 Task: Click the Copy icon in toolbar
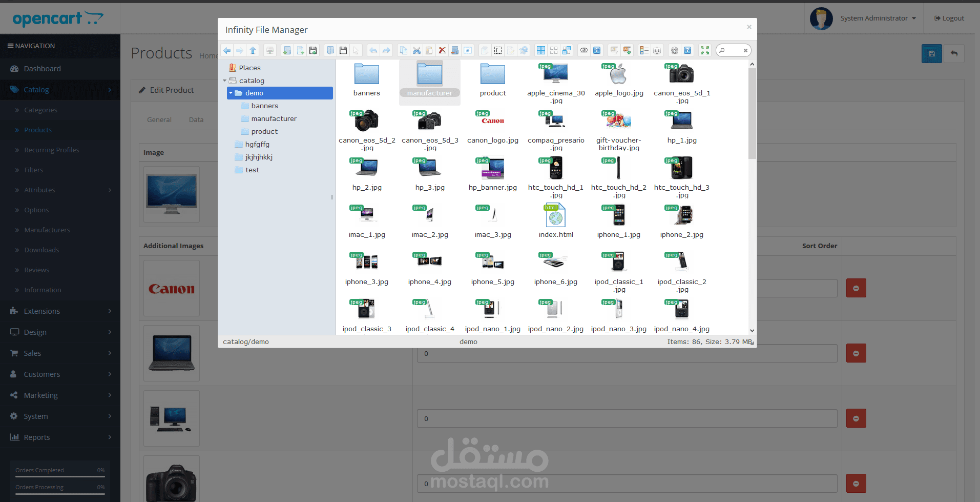pos(403,50)
